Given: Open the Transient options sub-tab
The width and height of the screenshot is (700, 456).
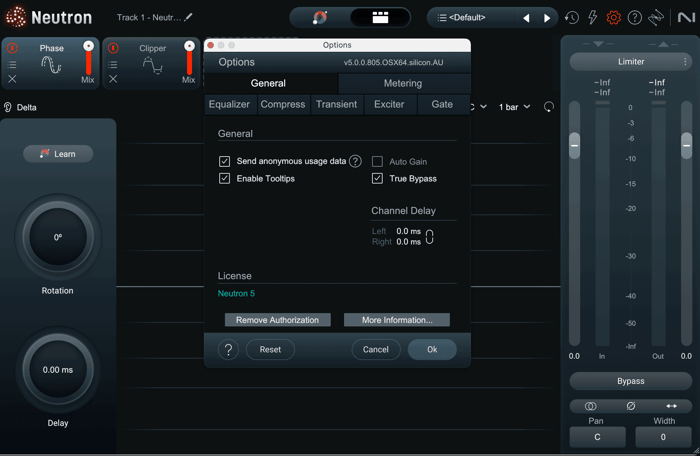Looking at the screenshot, I should point(337,105).
